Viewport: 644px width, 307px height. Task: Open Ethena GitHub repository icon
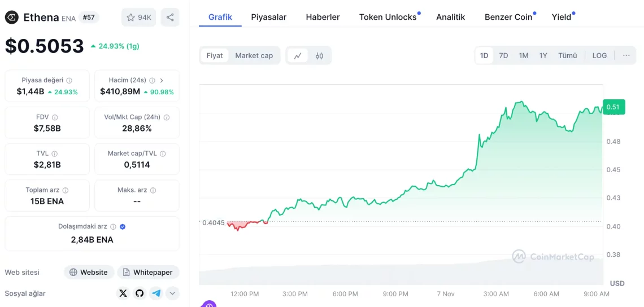click(140, 293)
